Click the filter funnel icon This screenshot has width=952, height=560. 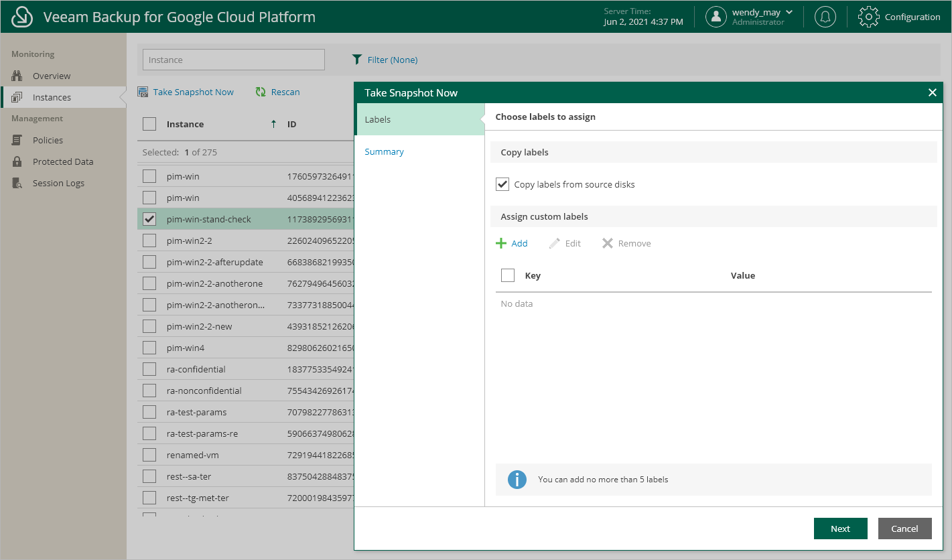click(357, 60)
